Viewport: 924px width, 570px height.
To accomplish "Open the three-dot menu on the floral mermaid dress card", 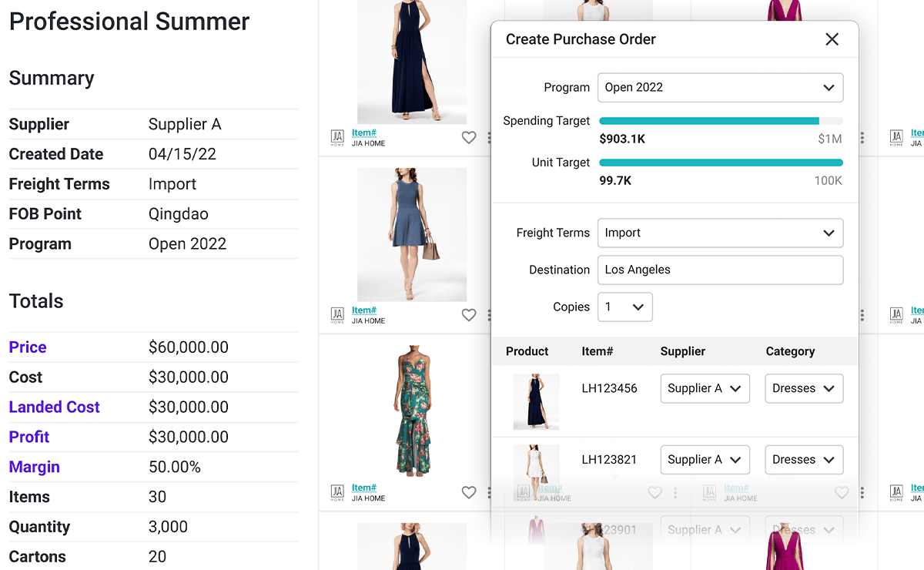I will [490, 492].
